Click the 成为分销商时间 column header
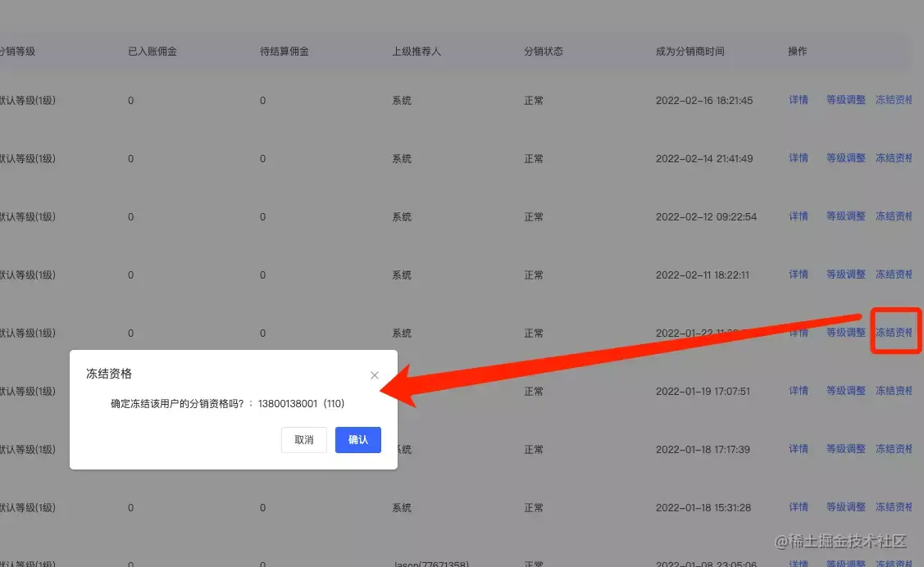Viewport: 924px width, 567px height. point(690,52)
